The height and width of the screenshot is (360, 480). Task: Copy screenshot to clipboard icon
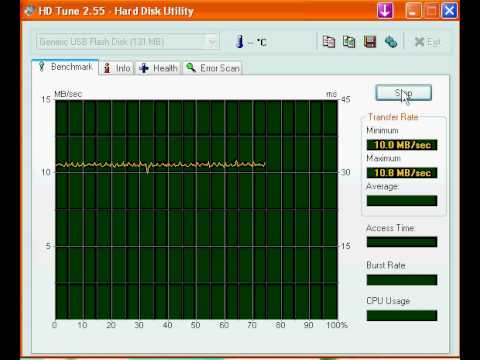click(x=349, y=42)
